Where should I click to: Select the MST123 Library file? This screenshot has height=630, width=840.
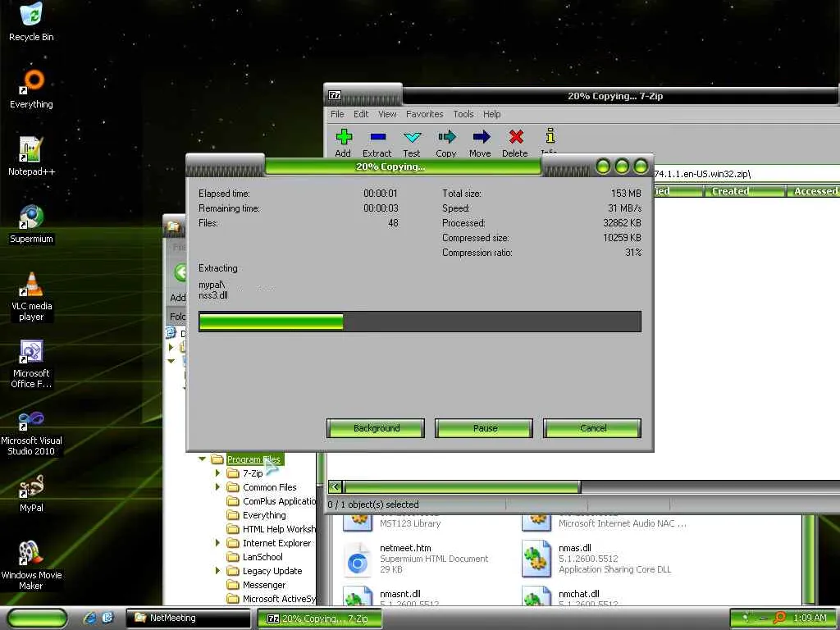[x=392, y=523]
